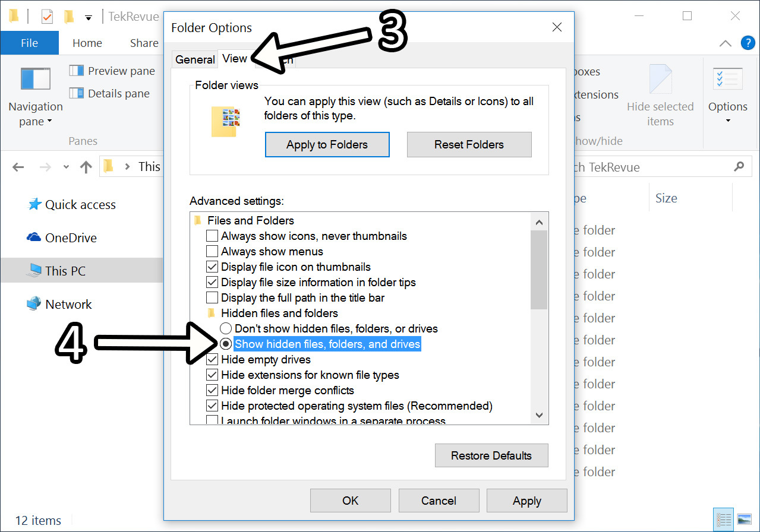Click Restore Defaults button
The image size is (760, 532).
(491, 455)
